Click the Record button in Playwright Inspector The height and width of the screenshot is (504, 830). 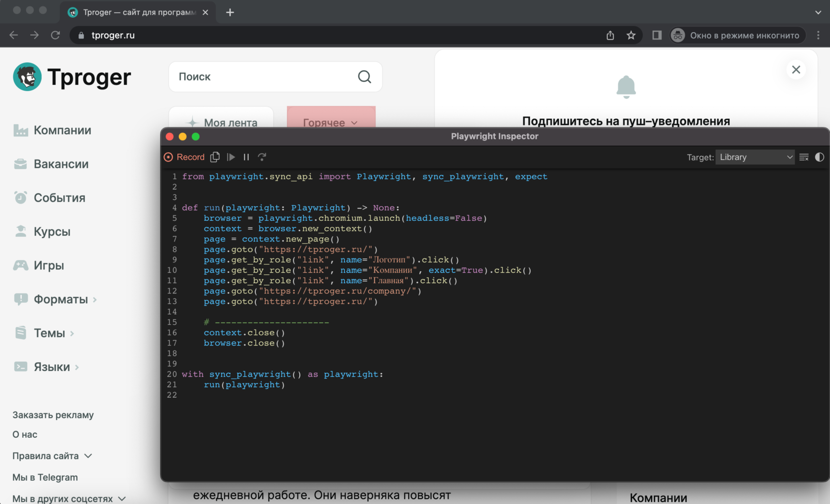[x=184, y=157]
